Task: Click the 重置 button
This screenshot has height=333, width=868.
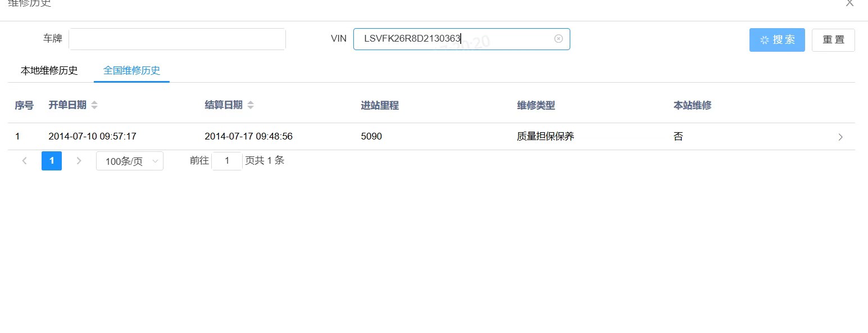Action: (x=833, y=40)
